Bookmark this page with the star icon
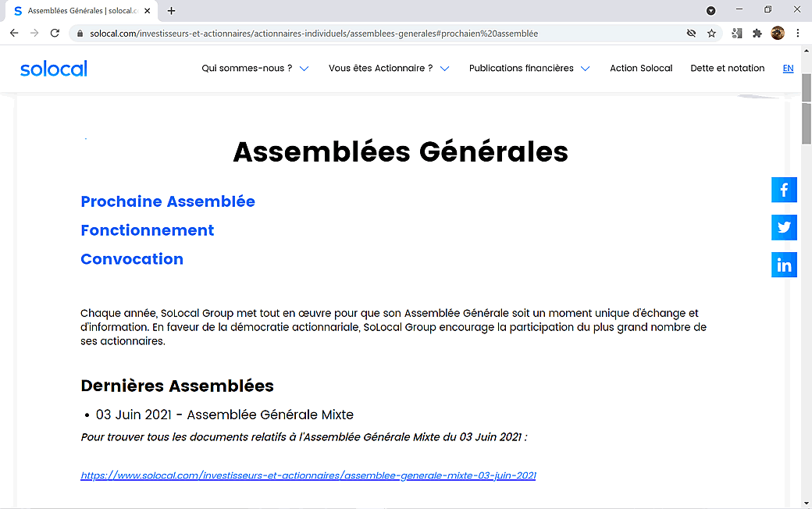This screenshot has width=812, height=509. pyautogui.click(x=711, y=34)
